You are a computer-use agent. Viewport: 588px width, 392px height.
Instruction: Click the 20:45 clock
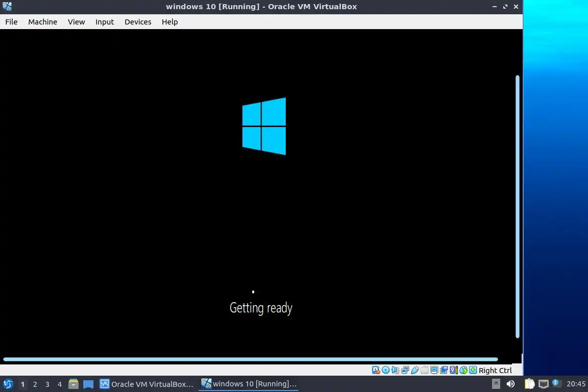pos(576,384)
